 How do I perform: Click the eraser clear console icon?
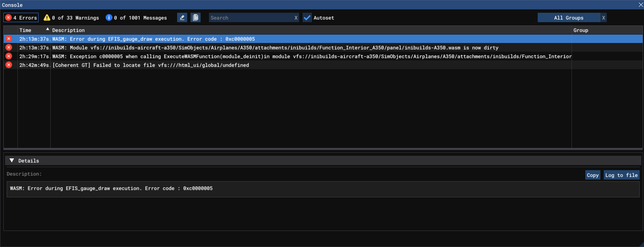coord(182,18)
